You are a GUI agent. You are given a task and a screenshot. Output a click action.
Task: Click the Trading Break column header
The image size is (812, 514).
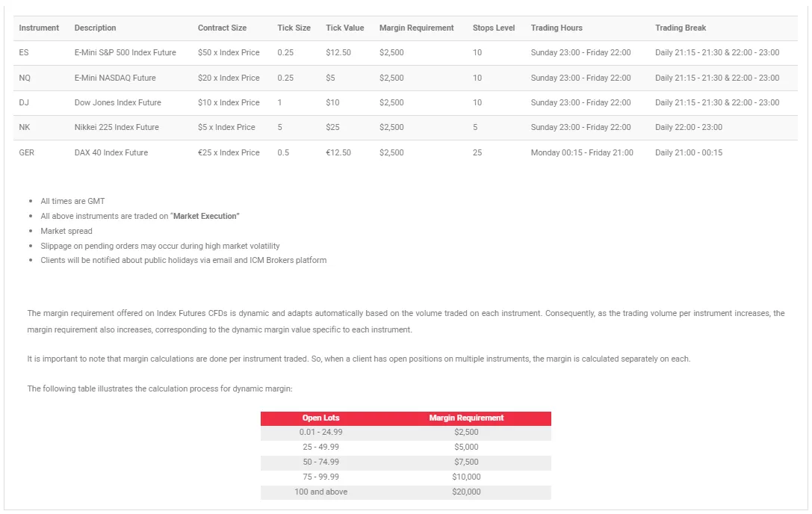point(680,28)
